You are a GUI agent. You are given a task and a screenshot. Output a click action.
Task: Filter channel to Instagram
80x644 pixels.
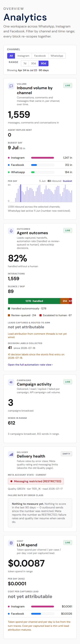[23, 56]
